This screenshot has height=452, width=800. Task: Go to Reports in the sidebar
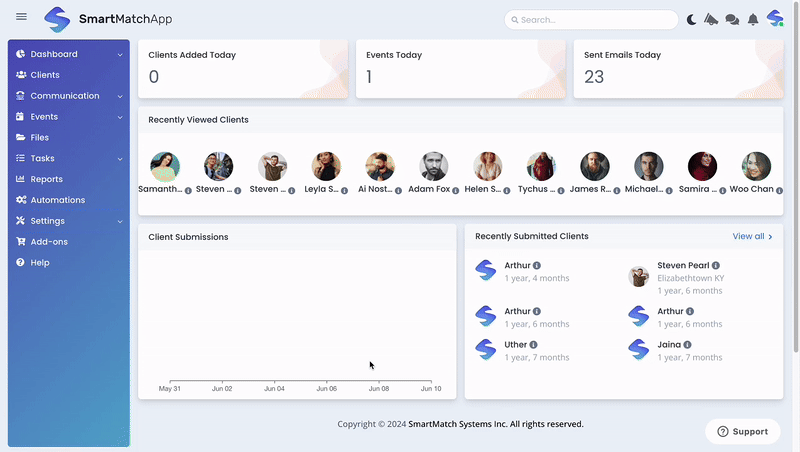[46, 179]
